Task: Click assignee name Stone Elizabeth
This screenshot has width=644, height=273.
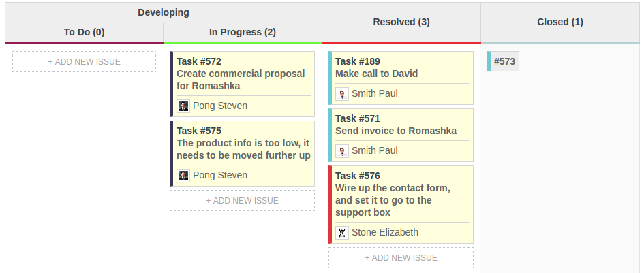Action: tap(384, 232)
